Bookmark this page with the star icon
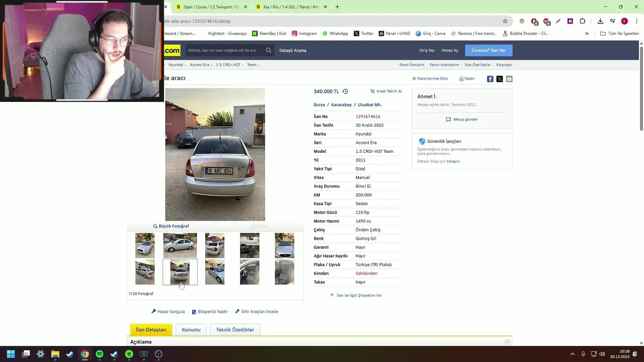The image size is (644, 362). tap(505, 21)
